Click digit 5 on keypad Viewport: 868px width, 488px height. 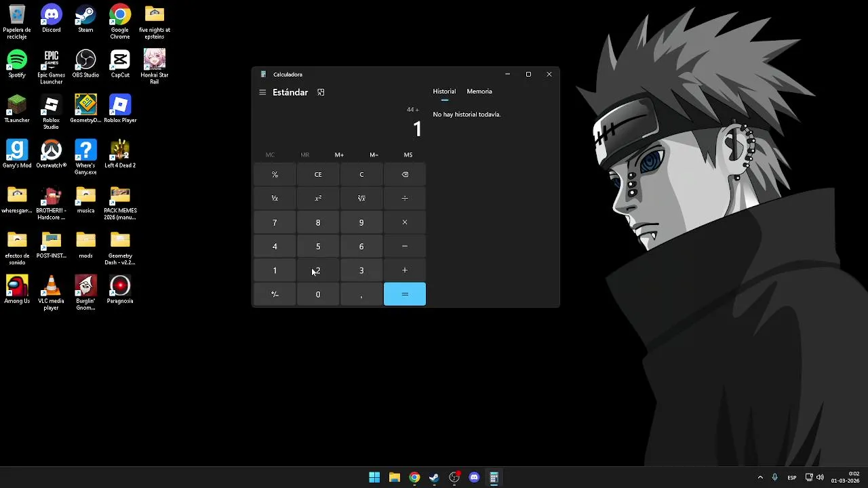tap(318, 246)
